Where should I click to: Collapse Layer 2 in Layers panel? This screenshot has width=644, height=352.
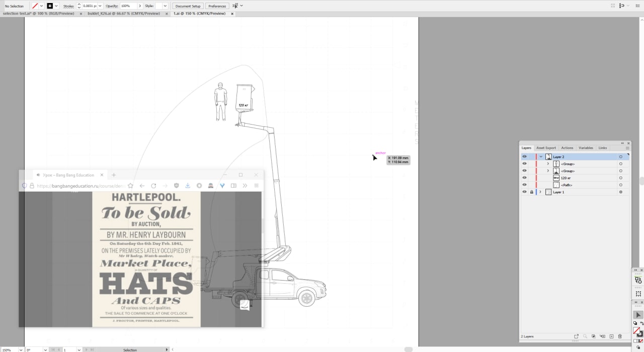coord(541,157)
